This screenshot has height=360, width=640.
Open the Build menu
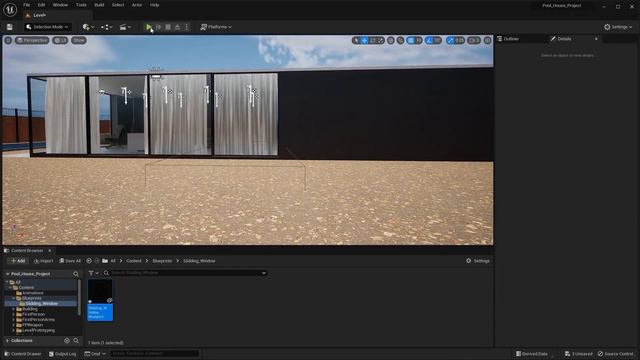99,5
